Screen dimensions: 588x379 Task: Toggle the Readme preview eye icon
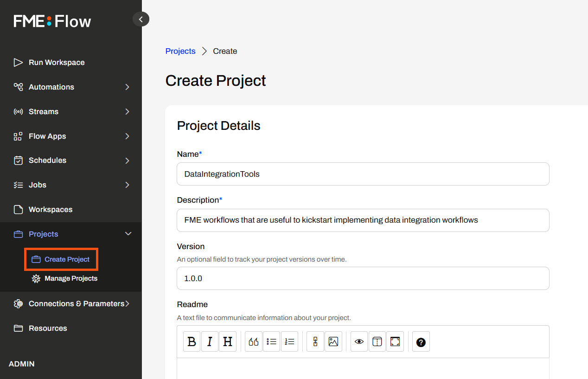click(359, 342)
